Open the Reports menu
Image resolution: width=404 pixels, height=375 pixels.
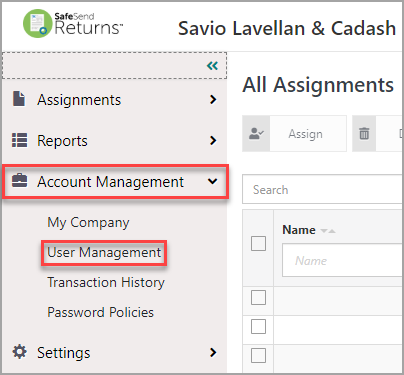[62, 141]
